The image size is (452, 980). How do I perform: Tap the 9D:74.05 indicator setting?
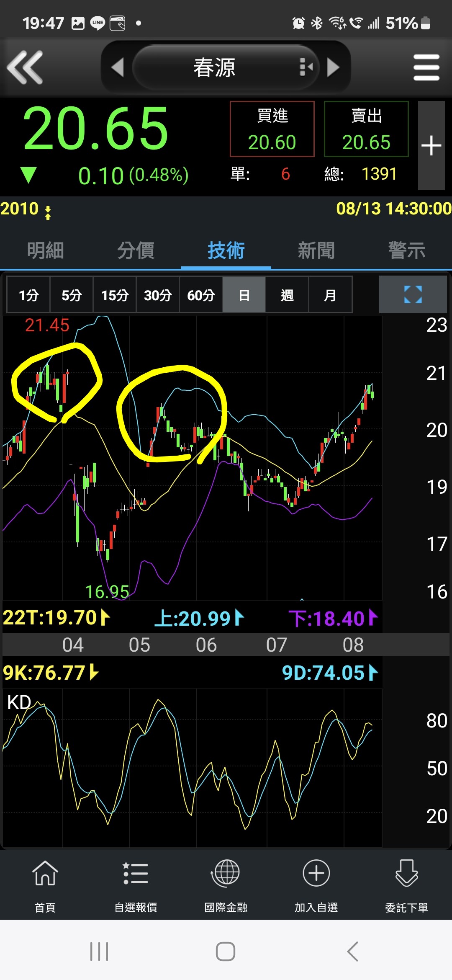(330, 673)
